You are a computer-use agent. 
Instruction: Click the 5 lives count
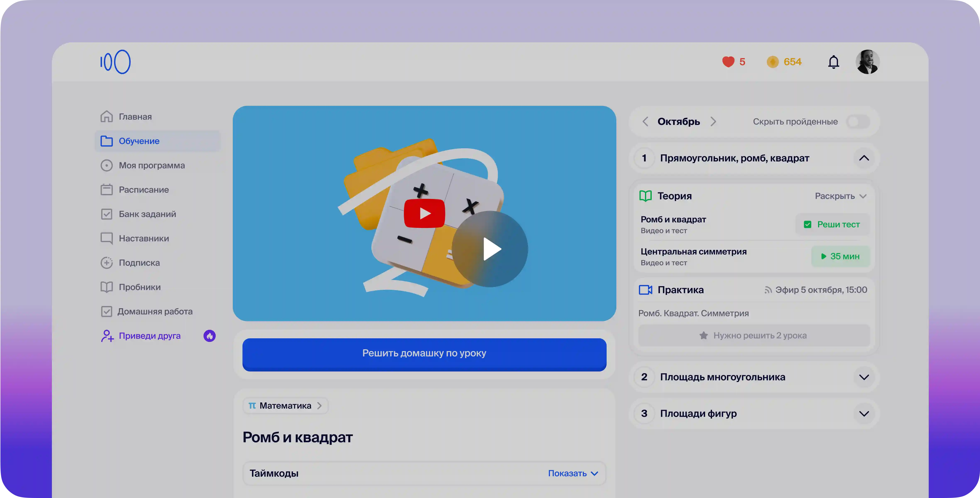coord(742,62)
